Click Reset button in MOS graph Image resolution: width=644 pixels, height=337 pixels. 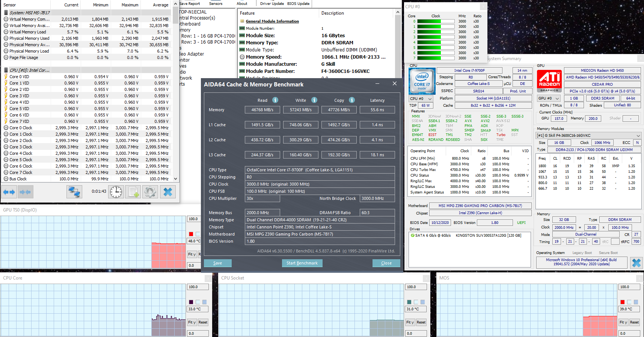click(635, 322)
